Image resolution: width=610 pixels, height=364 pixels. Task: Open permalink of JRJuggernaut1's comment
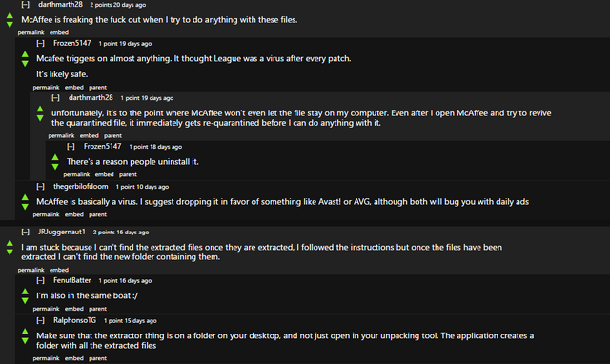coord(30,270)
